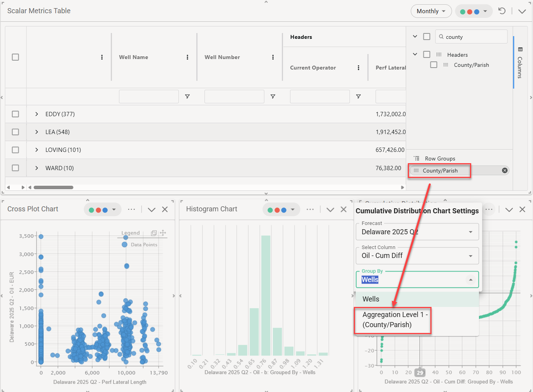Click the legend move icon in Cross Plot
Image resolution: width=533 pixels, height=392 pixels.
(163, 233)
